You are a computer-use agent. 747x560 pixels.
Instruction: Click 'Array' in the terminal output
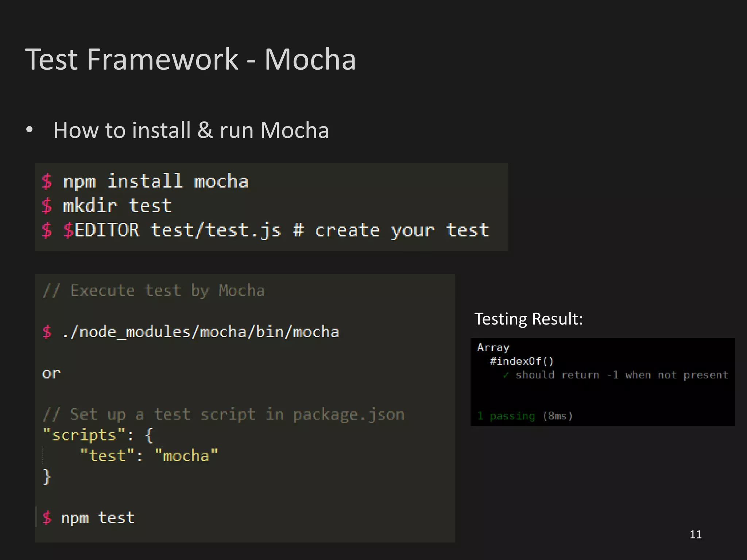click(x=493, y=347)
